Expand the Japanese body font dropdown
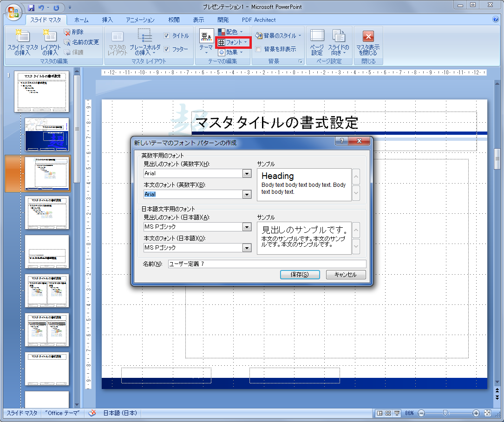Screen dimensions: 504x422 coord(247,248)
